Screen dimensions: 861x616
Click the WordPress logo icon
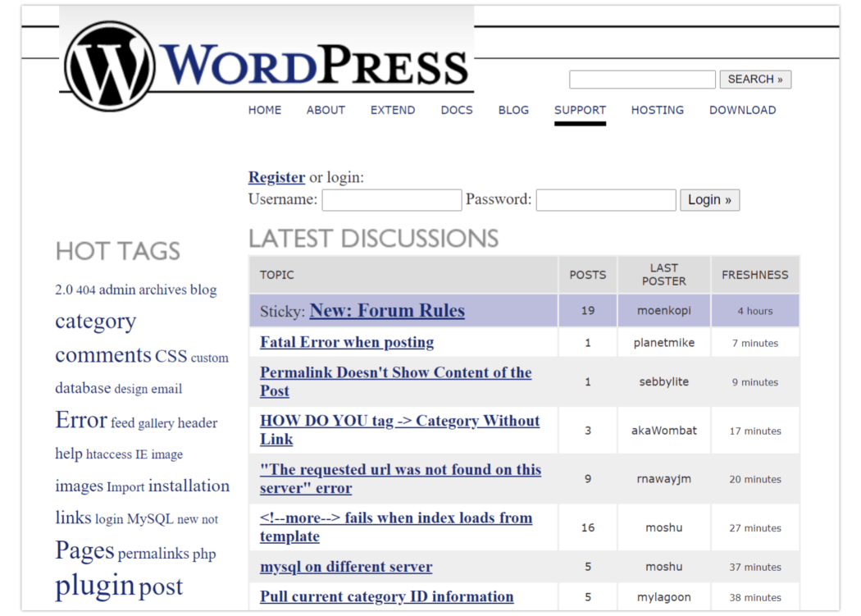tap(109, 66)
